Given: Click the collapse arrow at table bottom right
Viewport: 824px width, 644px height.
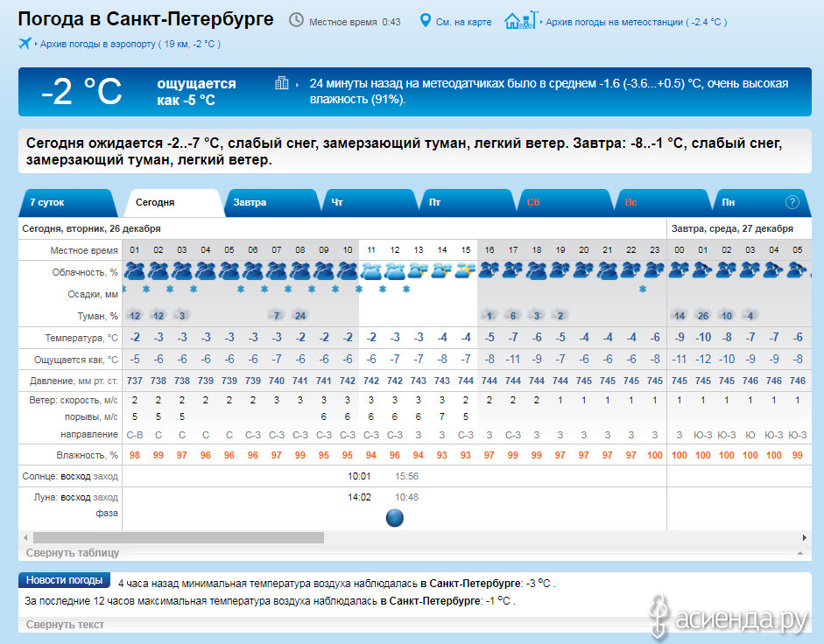Looking at the screenshot, I should point(799,553).
